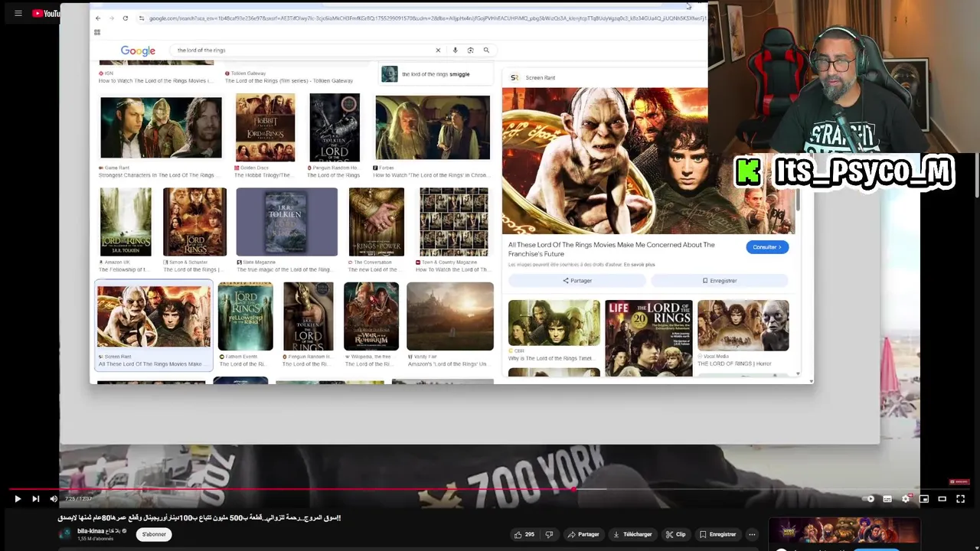Image resolution: width=980 pixels, height=551 pixels.
Task: Go back in the browser
Action: pyautogui.click(x=97, y=18)
